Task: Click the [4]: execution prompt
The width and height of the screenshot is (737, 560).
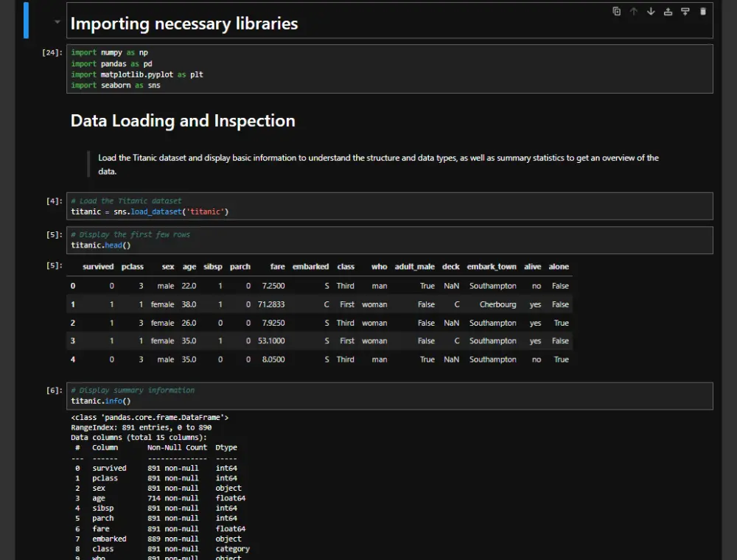Action: [54, 201]
